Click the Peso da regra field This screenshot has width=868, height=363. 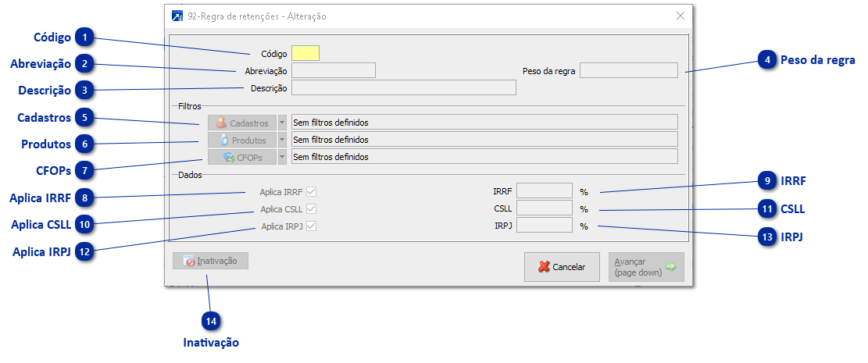pos(628,70)
